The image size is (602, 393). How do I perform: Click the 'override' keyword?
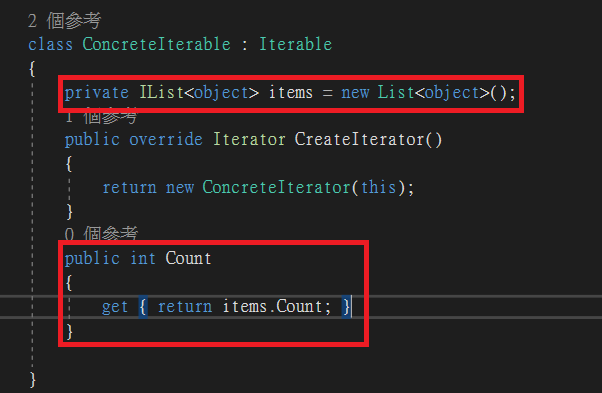tap(166, 139)
